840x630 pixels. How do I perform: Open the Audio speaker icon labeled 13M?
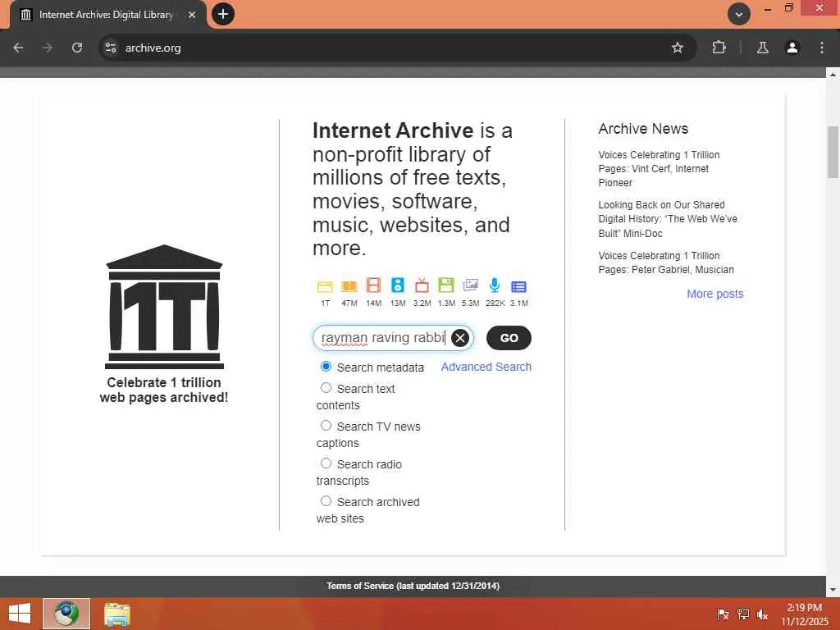click(398, 285)
